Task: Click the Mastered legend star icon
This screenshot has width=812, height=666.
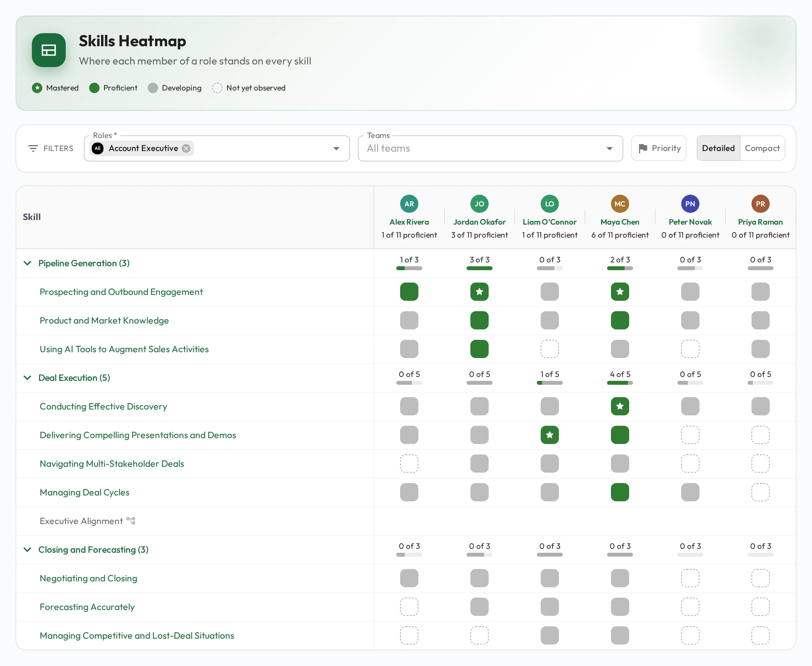Action: [37, 88]
